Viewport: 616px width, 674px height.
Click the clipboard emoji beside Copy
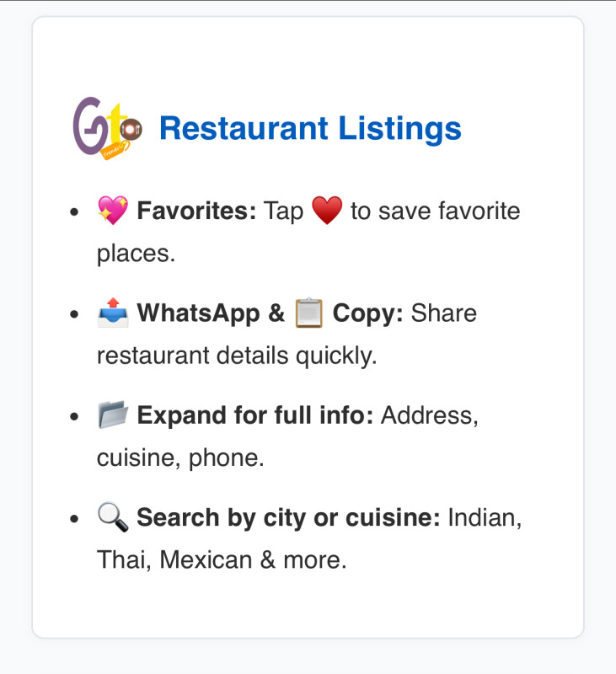308,313
